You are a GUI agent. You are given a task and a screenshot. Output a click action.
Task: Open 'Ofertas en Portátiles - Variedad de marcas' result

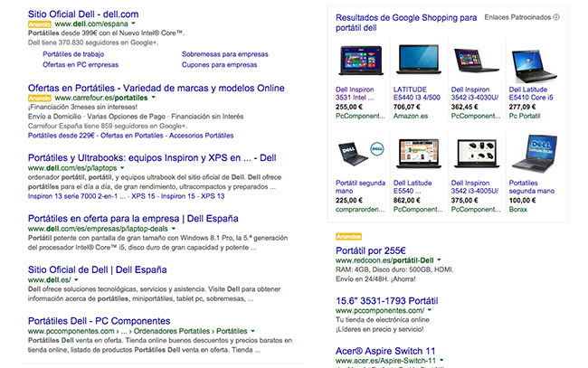point(156,88)
